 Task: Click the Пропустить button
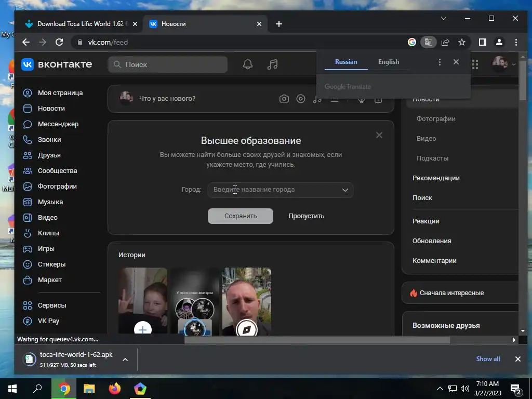(307, 216)
